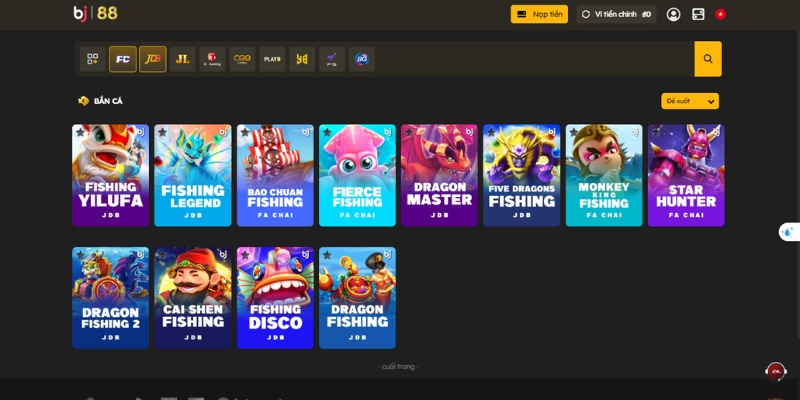The image size is (800, 400).
Task: Select the BG provider icon
Action: (362, 59)
